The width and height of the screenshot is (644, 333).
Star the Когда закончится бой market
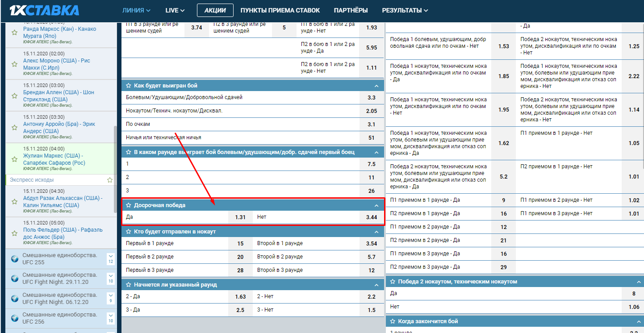pyautogui.click(x=393, y=321)
